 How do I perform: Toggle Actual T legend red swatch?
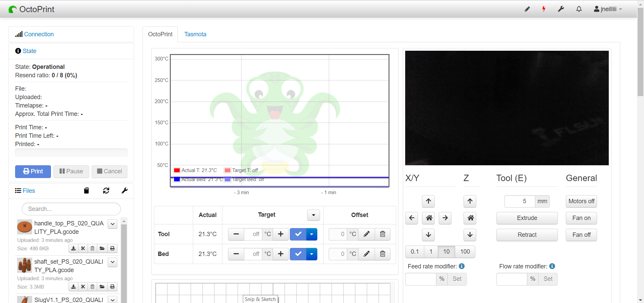coord(177,170)
